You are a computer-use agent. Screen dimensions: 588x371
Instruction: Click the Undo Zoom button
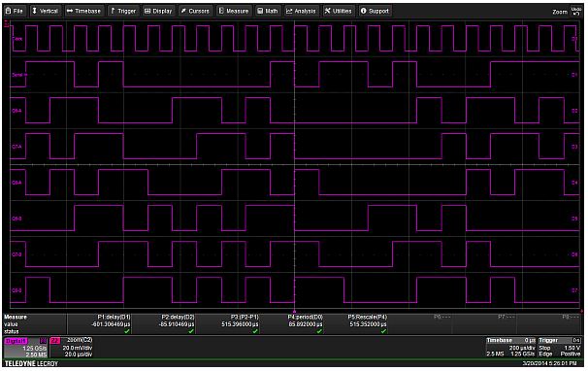pos(575,11)
